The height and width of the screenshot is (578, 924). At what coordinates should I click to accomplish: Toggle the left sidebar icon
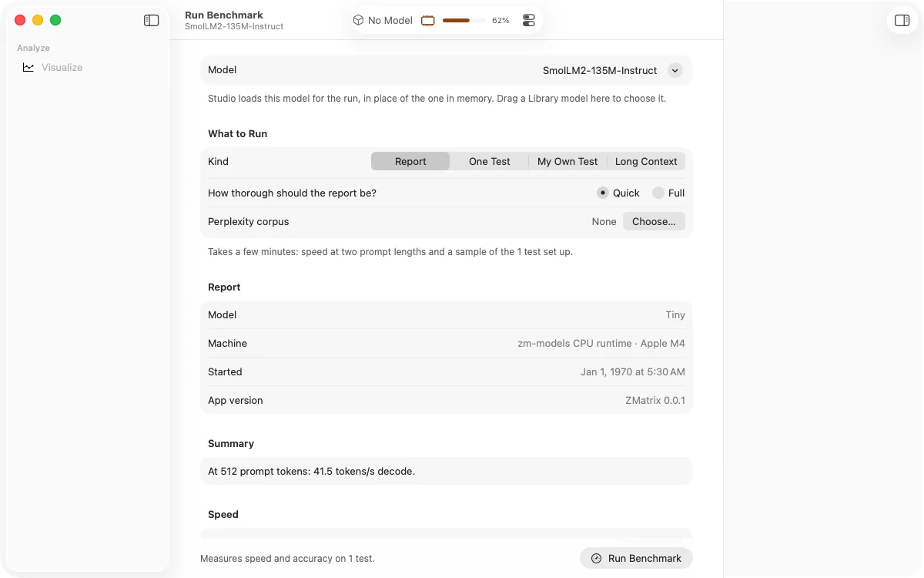tap(152, 21)
